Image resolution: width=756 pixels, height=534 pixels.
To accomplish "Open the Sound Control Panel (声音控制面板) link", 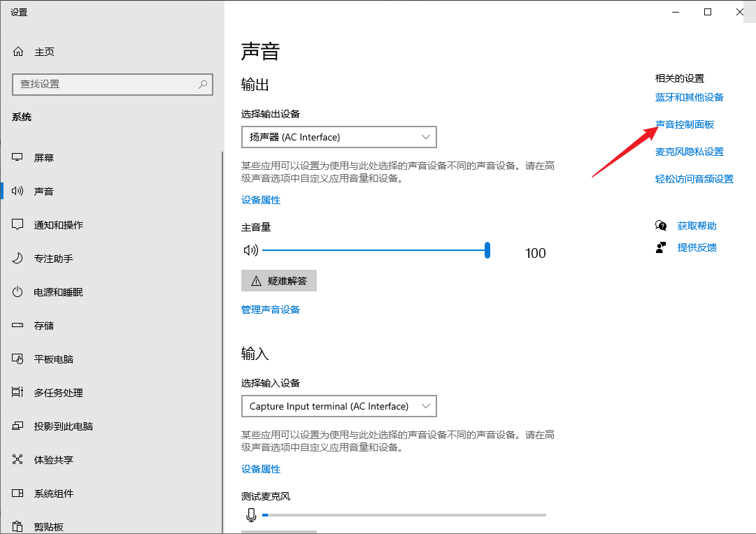I will [x=685, y=124].
